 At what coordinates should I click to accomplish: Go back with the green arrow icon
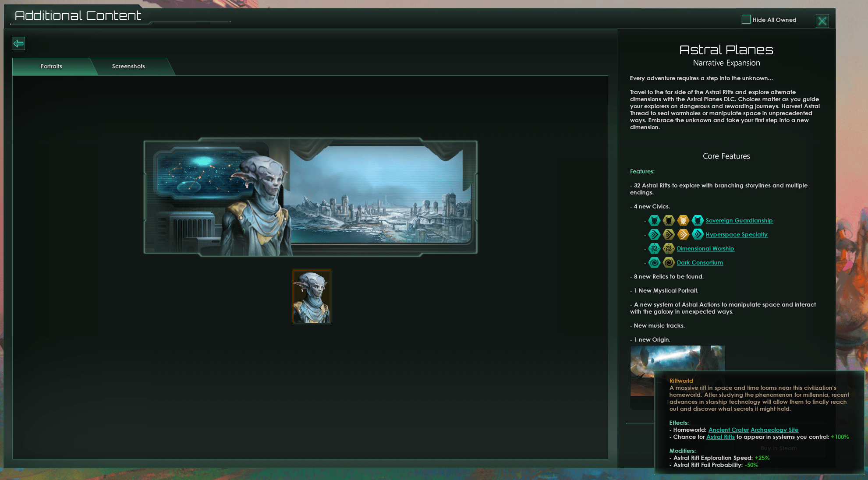tap(18, 43)
